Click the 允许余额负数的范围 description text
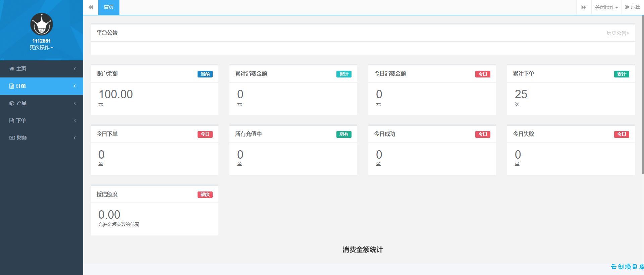Screen dimensions: 644x275 coord(119,225)
